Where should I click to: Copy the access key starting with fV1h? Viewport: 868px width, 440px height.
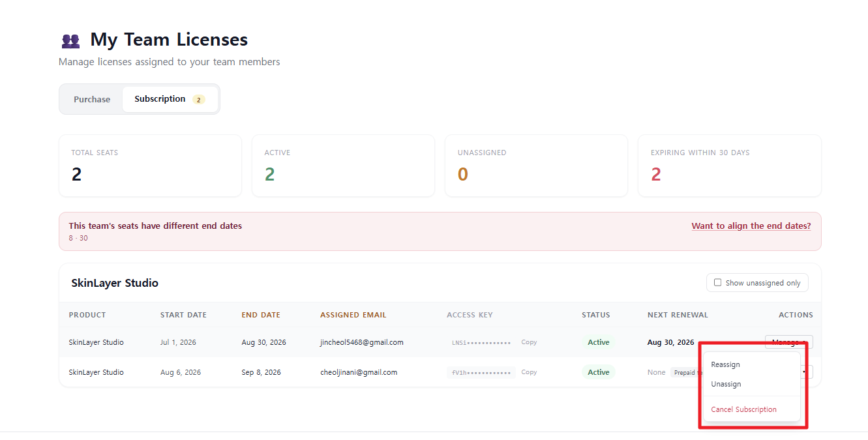[x=529, y=372]
